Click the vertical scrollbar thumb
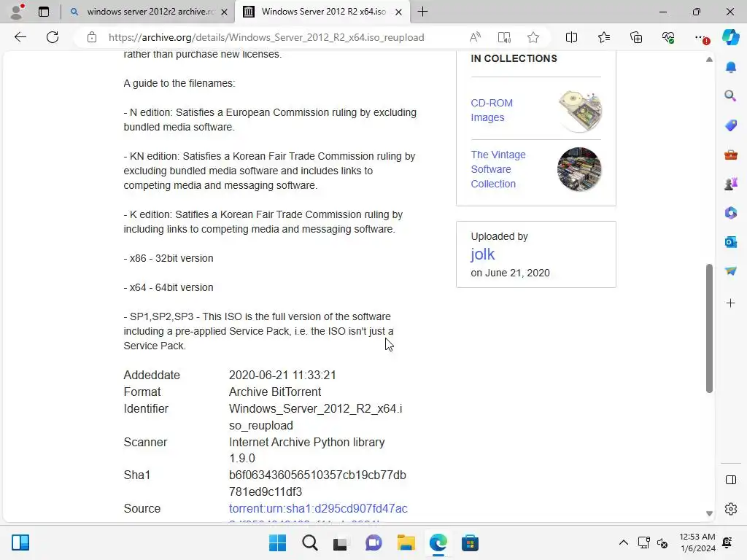747x560 pixels. pyautogui.click(x=709, y=329)
